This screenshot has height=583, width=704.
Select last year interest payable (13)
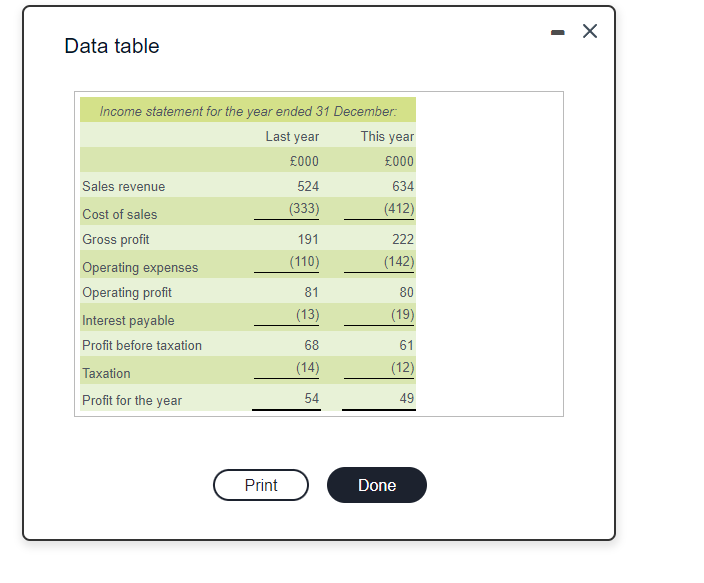click(308, 314)
